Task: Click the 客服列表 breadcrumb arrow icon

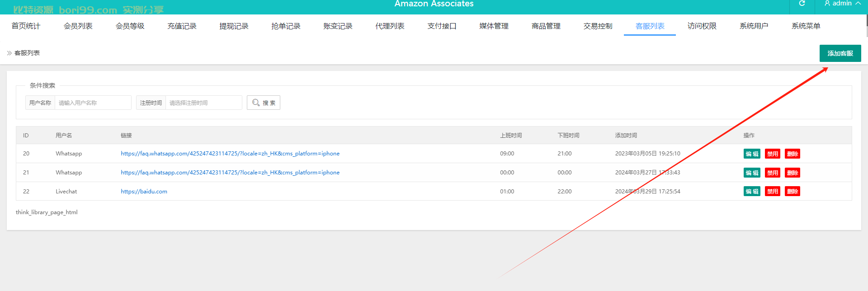Action: (x=9, y=53)
